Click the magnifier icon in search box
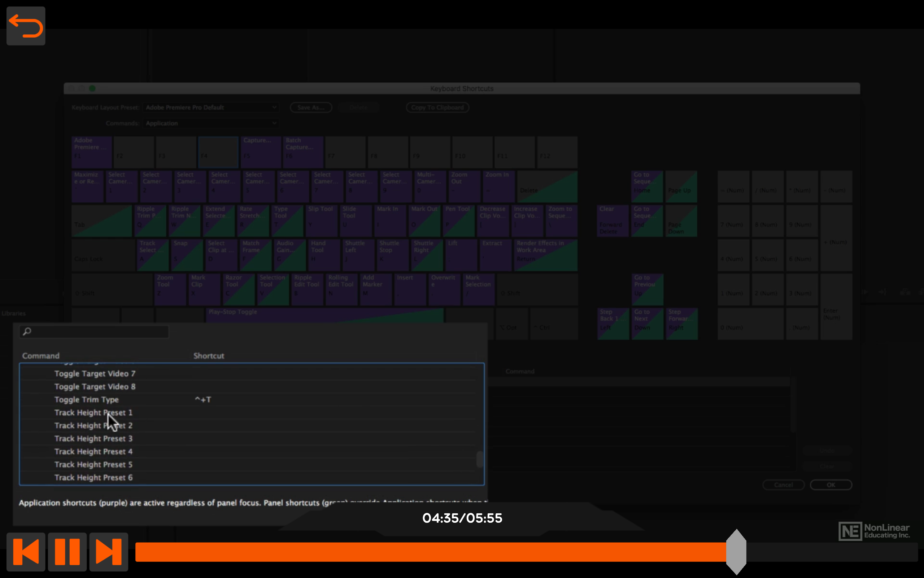This screenshot has height=578, width=924. [x=27, y=331]
